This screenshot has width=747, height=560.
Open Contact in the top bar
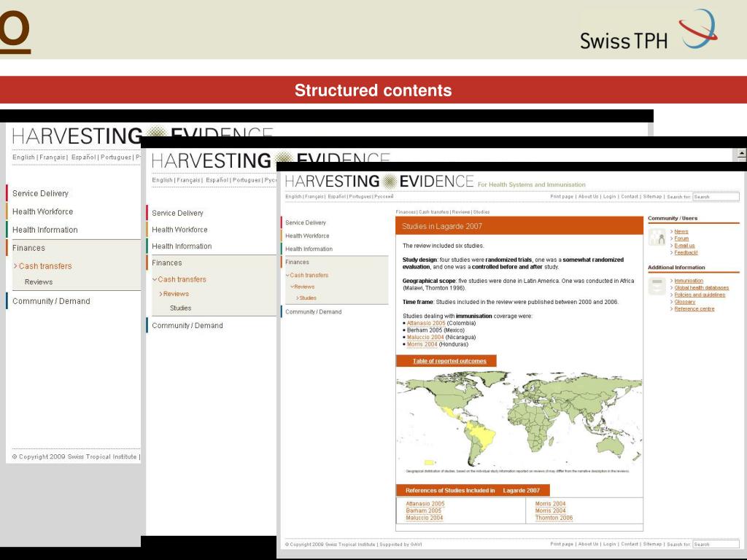point(630,196)
